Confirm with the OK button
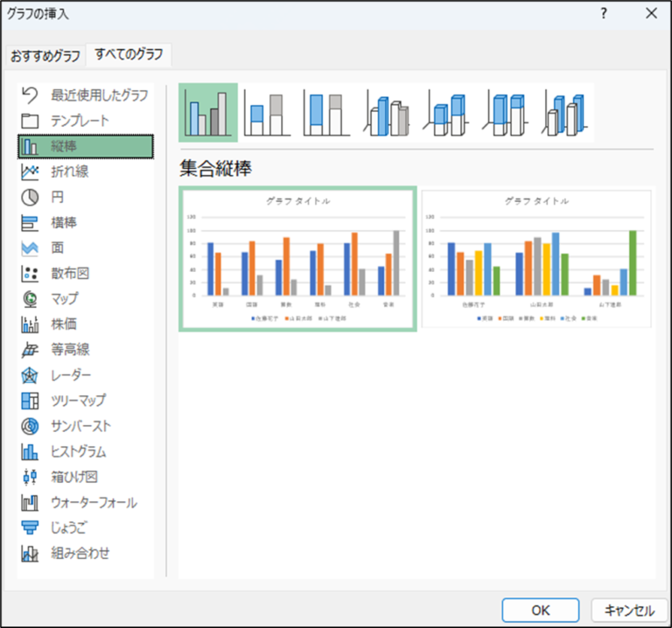The image size is (672, 628). (x=541, y=610)
